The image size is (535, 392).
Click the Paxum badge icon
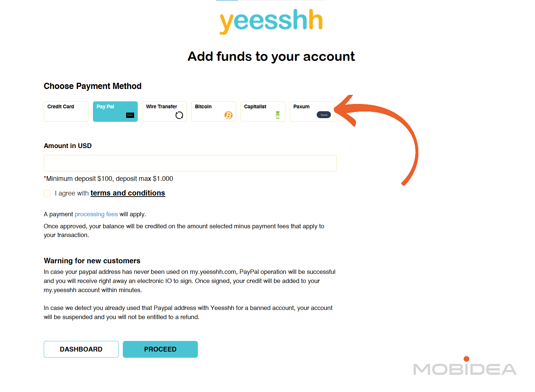point(324,115)
